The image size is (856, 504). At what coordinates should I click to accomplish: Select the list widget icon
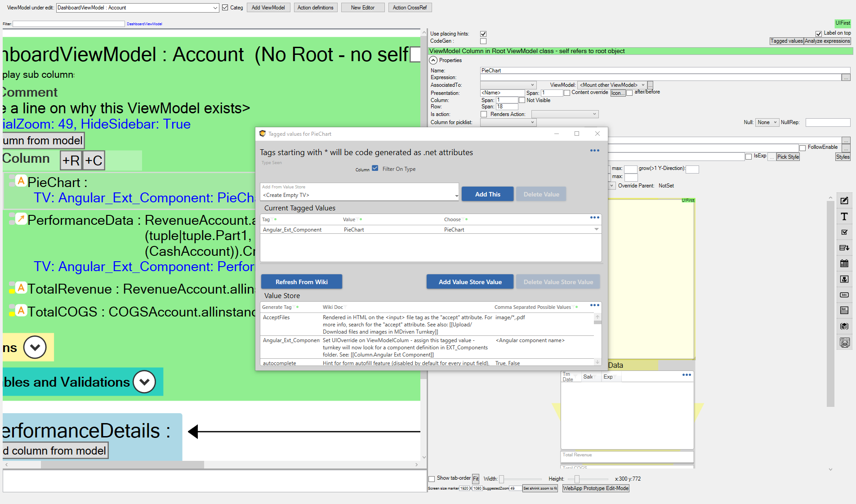tap(844, 310)
